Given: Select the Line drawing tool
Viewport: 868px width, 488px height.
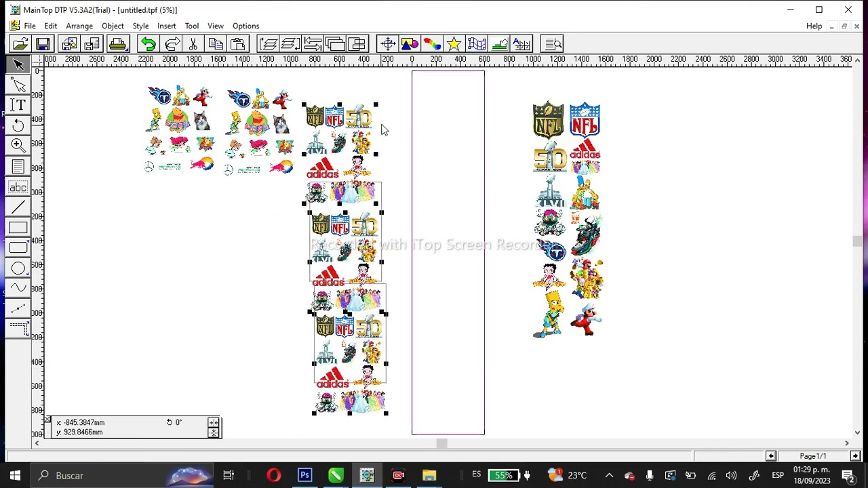Looking at the screenshot, I should click(x=18, y=207).
